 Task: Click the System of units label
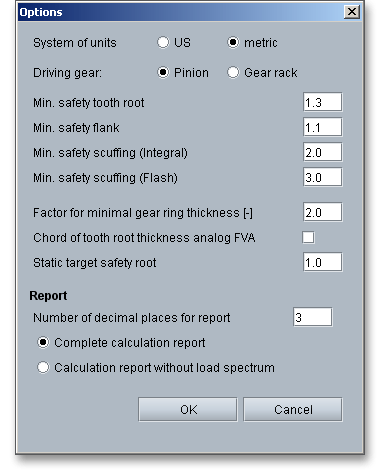coord(75,43)
